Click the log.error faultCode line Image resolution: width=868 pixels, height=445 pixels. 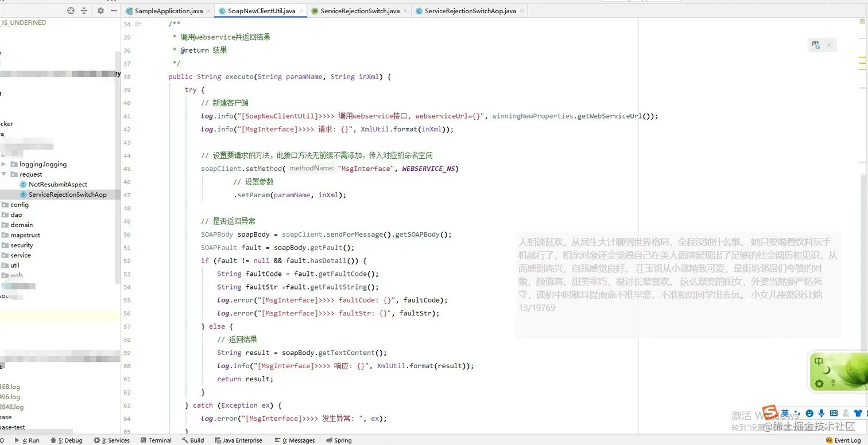pyautogui.click(x=332, y=300)
